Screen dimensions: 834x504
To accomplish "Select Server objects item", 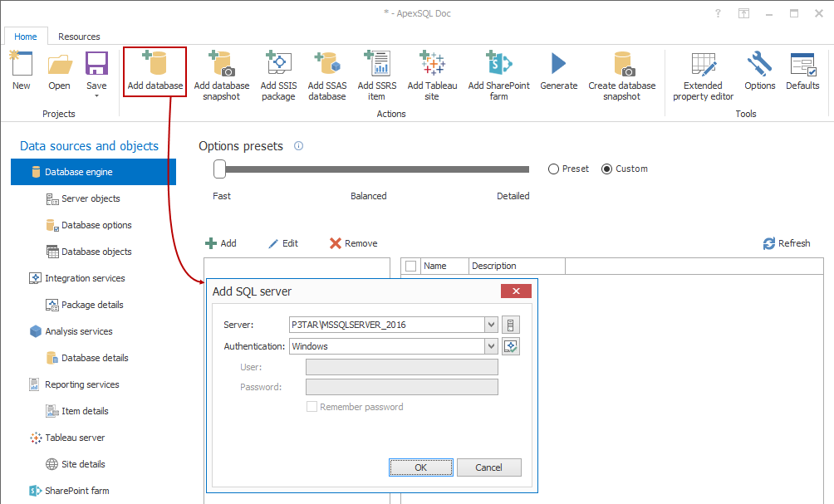I will point(83,198).
